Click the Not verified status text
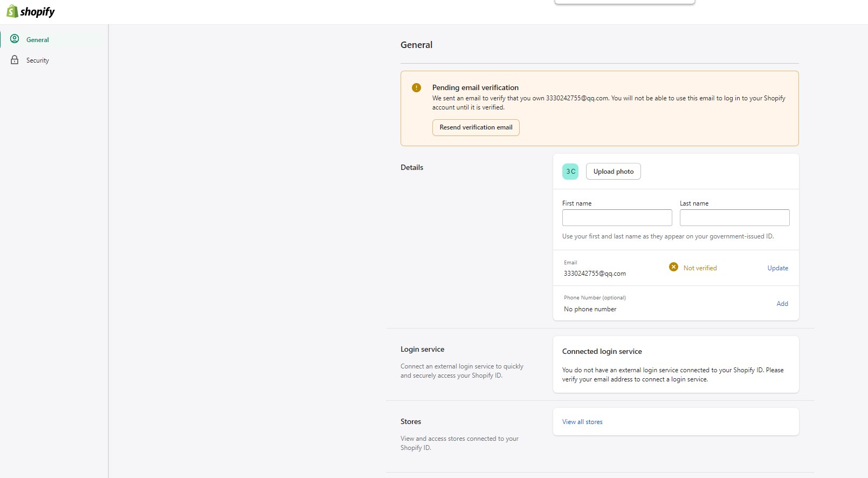Image resolution: width=868 pixels, height=478 pixels. tap(700, 268)
